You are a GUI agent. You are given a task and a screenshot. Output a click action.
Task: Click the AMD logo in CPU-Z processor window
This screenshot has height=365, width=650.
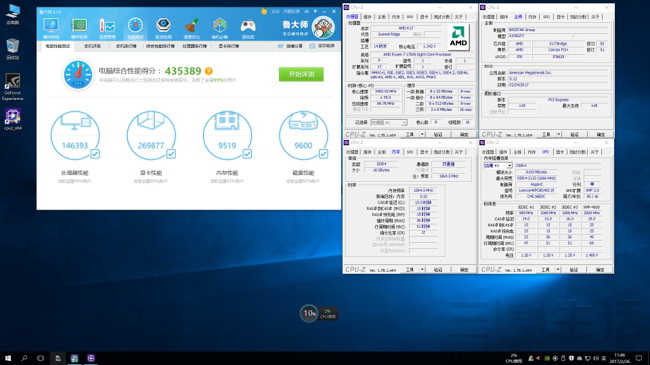point(458,37)
